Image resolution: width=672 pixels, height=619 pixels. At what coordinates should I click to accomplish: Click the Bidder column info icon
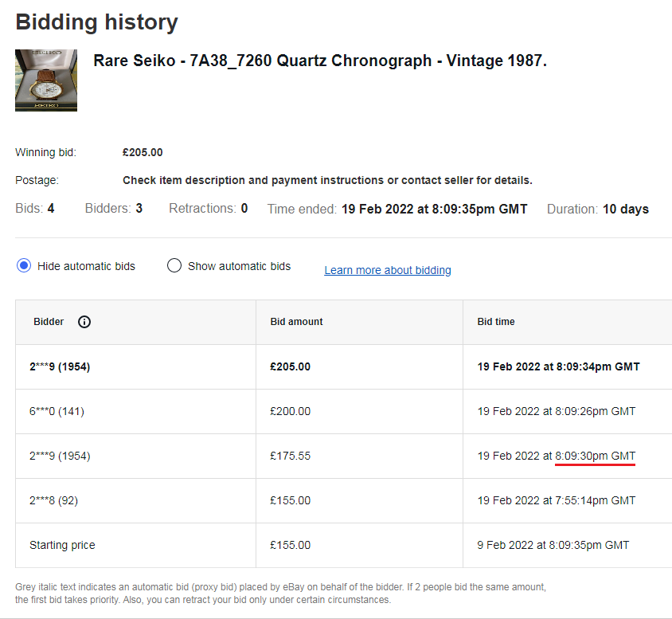tap(84, 322)
